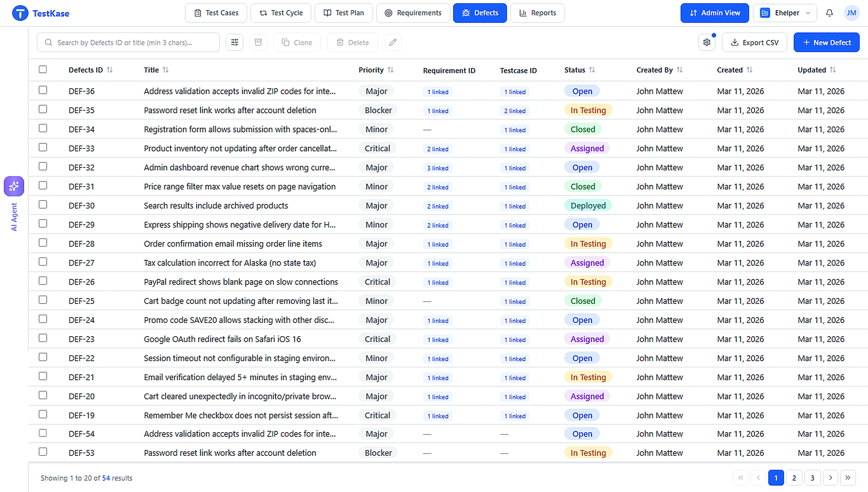Image resolution: width=868 pixels, height=492 pixels.
Task: Click the notifications bell icon
Action: [x=830, y=13]
